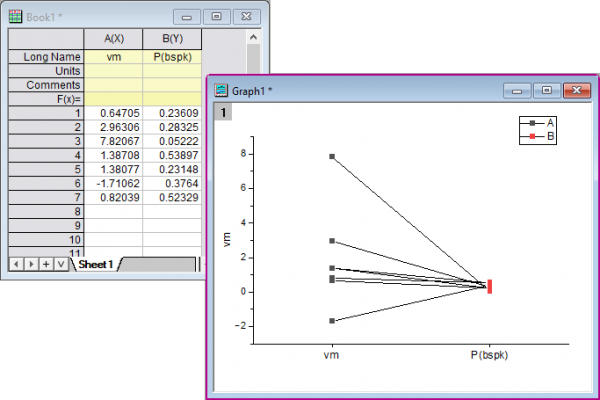
Task: Click the data point near 8 on the graph
Action: [x=332, y=157]
